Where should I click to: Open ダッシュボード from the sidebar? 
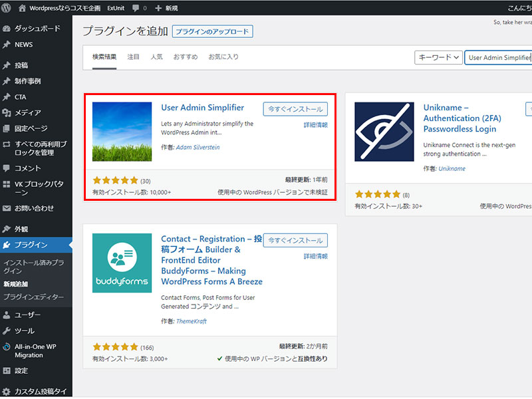(x=37, y=29)
